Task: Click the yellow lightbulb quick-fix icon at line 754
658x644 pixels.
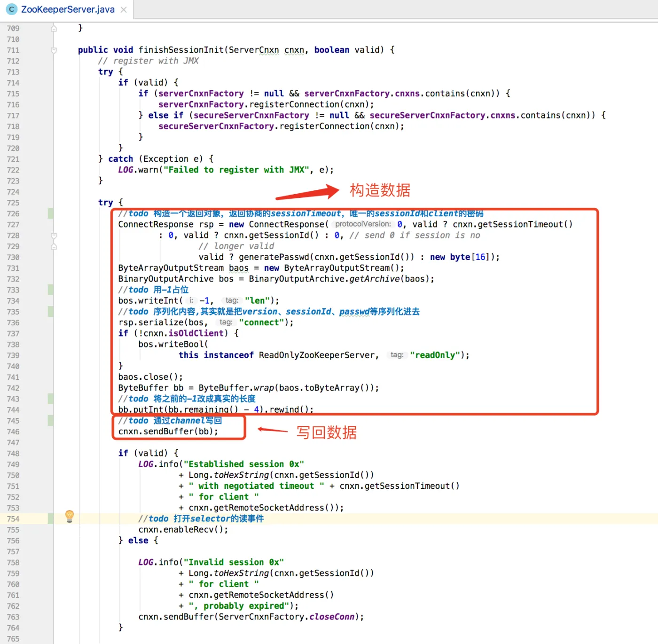Action: coord(70,516)
